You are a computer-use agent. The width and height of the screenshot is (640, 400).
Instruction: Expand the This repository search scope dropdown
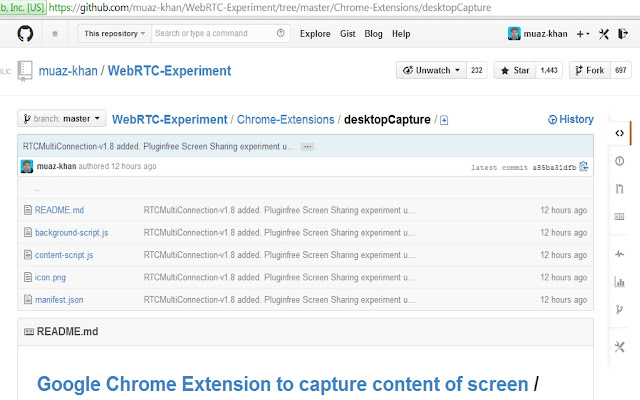(x=115, y=33)
